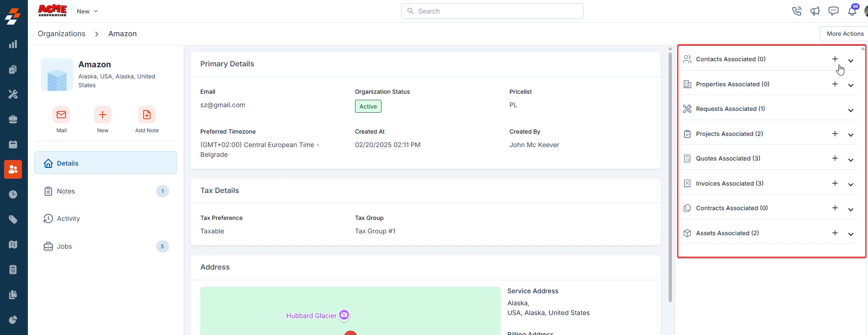Expand the Invoices Associated section
The width and height of the screenshot is (868, 335).
pyautogui.click(x=851, y=185)
